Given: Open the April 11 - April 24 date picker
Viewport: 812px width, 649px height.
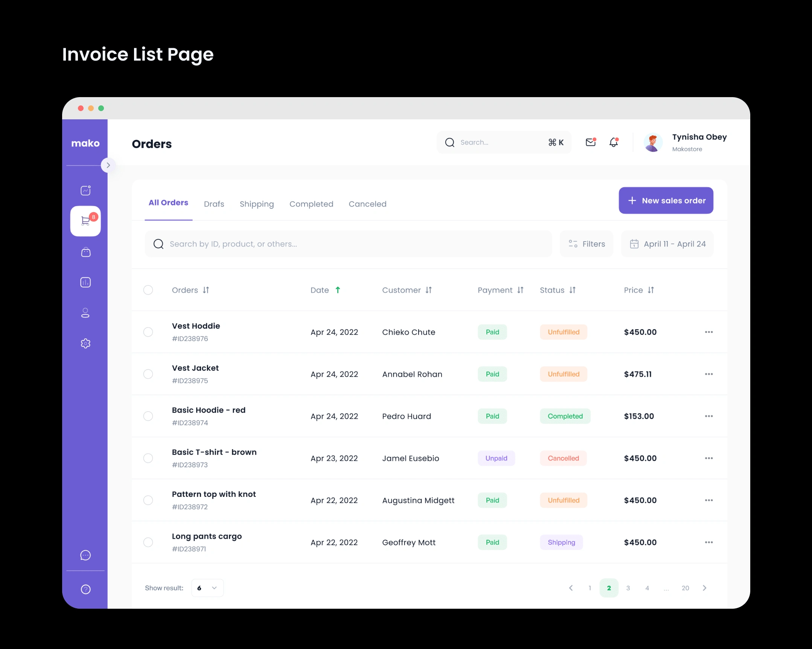Looking at the screenshot, I should 667,244.
